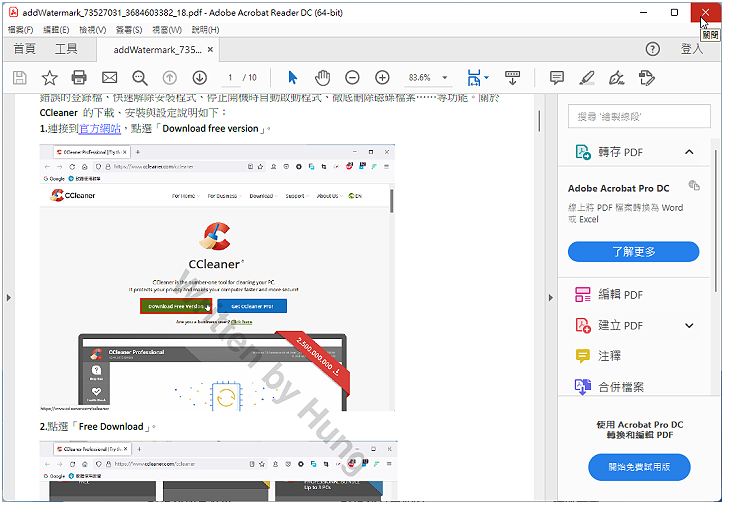Image resolution: width=731 pixels, height=513 pixels.
Task: Zoom out with the minus icon
Action: [x=352, y=77]
